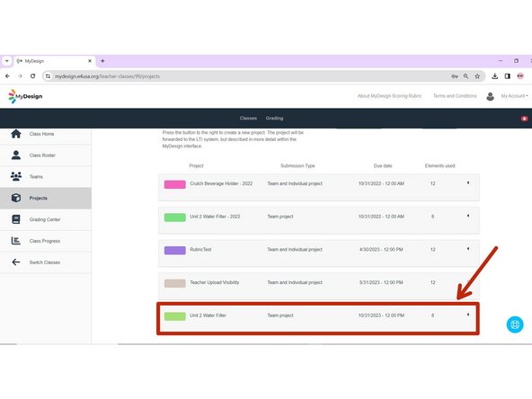Open the browser downloads icon
Image resolution: width=532 pixels, height=399 pixels.
point(494,76)
